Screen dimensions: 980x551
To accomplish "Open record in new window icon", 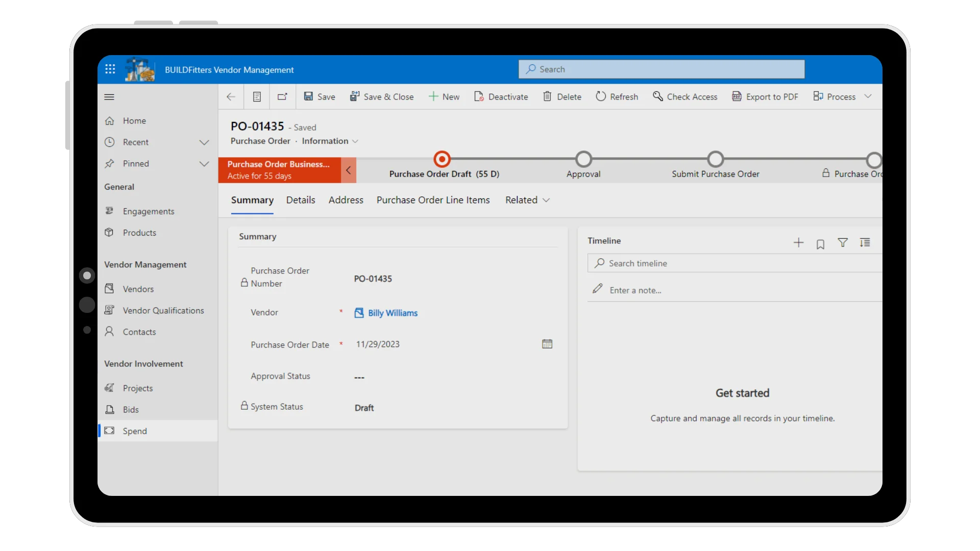I will click(x=282, y=97).
